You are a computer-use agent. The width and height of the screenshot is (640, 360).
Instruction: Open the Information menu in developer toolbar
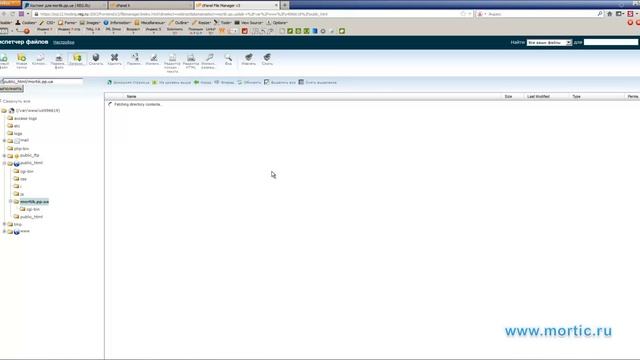coord(117,22)
